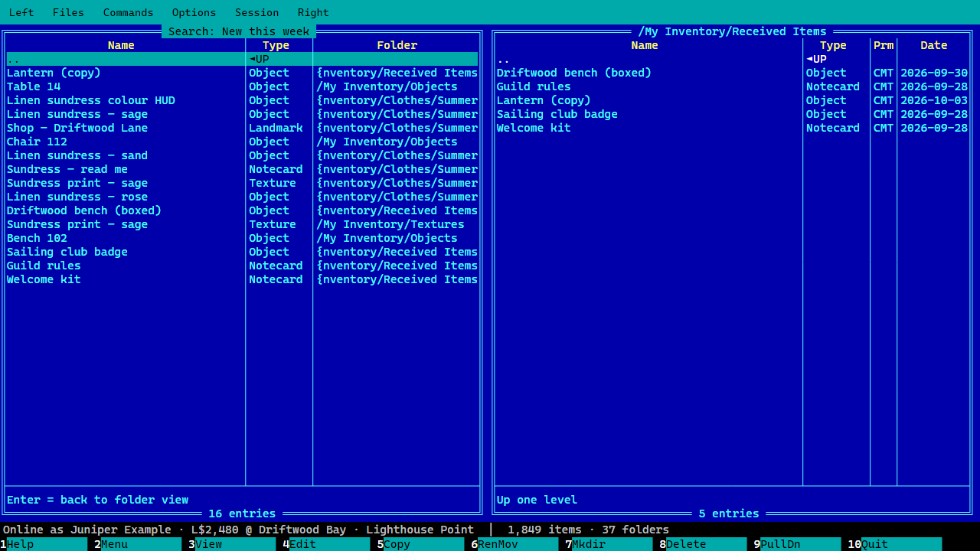This screenshot has width=980, height=551.
Task: Select 'Welcome kit' in left panel
Action: 242,279
